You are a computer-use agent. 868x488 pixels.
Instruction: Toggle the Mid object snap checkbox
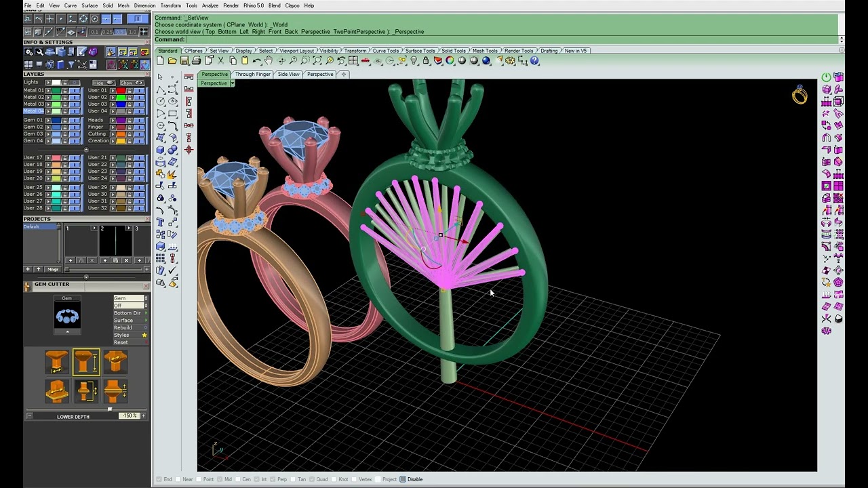[218, 479]
